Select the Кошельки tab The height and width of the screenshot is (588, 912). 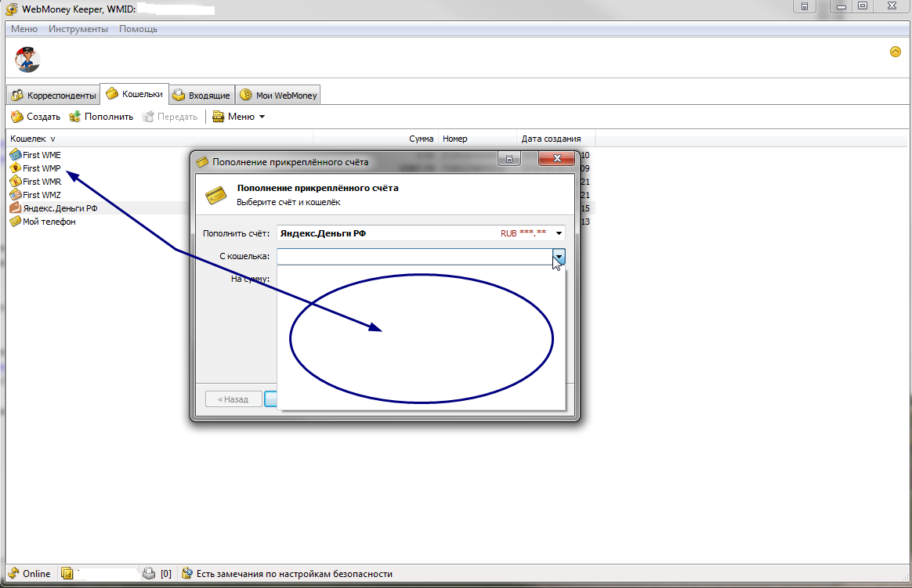click(x=134, y=94)
